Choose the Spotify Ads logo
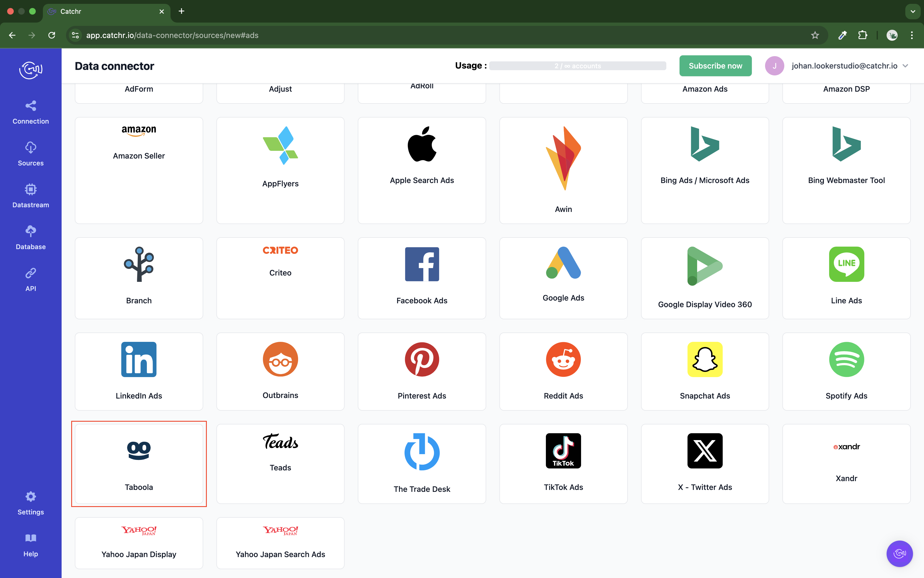924x578 pixels. 846,359
